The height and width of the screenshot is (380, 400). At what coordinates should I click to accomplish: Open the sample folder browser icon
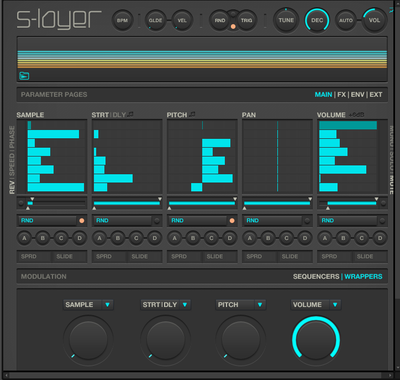click(x=24, y=76)
